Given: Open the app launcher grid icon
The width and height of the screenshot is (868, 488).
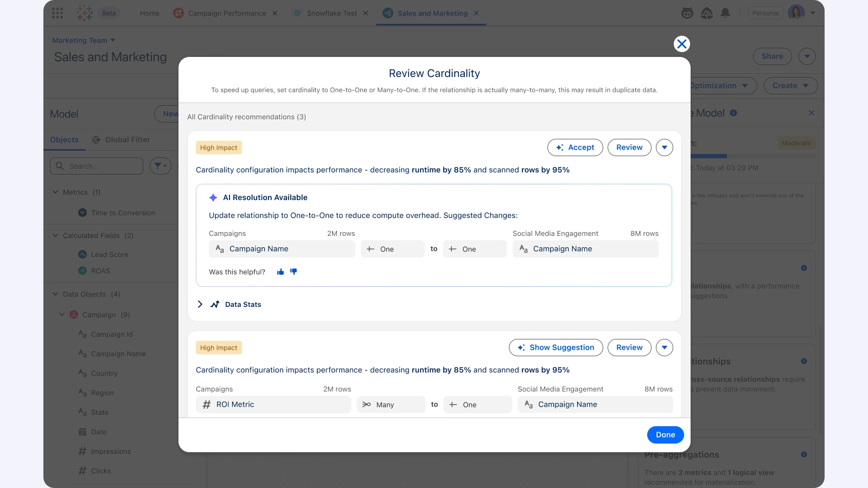Looking at the screenshot, I should click(58, 13).
